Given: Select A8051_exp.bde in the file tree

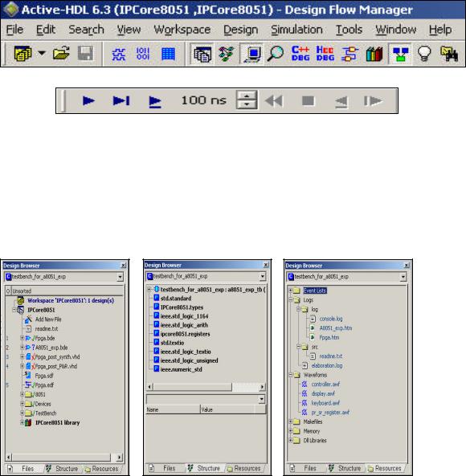Looking at the screenshot, I should coord(51,348).
